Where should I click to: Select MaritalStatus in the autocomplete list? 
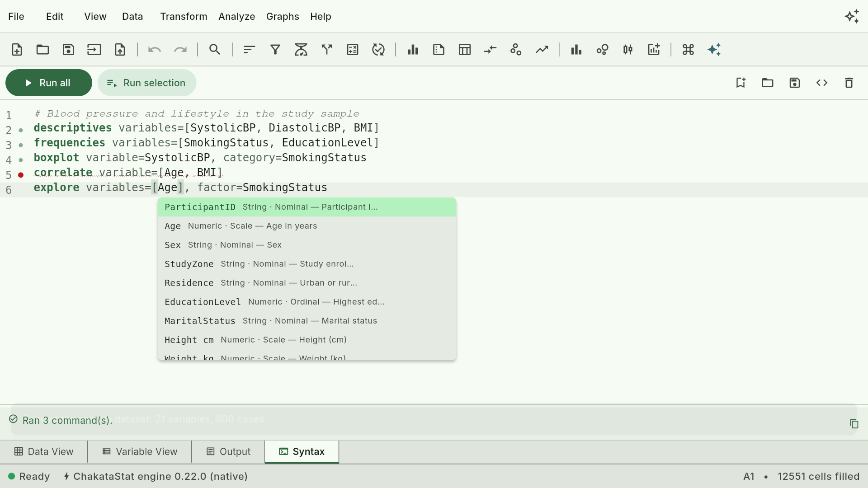coord(307,321)
